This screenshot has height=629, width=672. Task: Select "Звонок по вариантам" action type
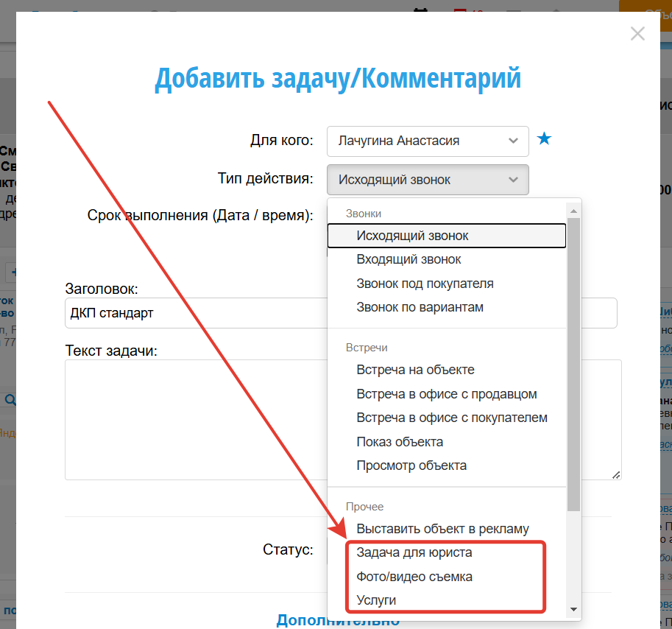tap(420, 307)
